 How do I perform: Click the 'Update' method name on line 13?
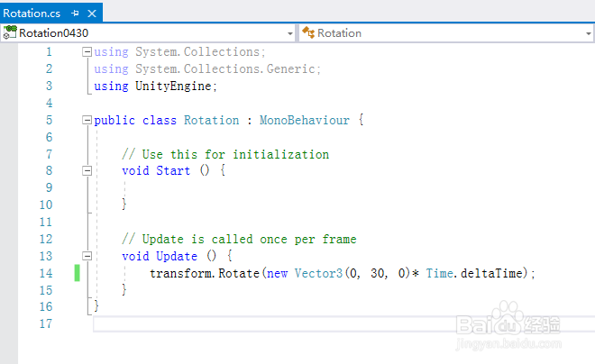coord(177,256)
